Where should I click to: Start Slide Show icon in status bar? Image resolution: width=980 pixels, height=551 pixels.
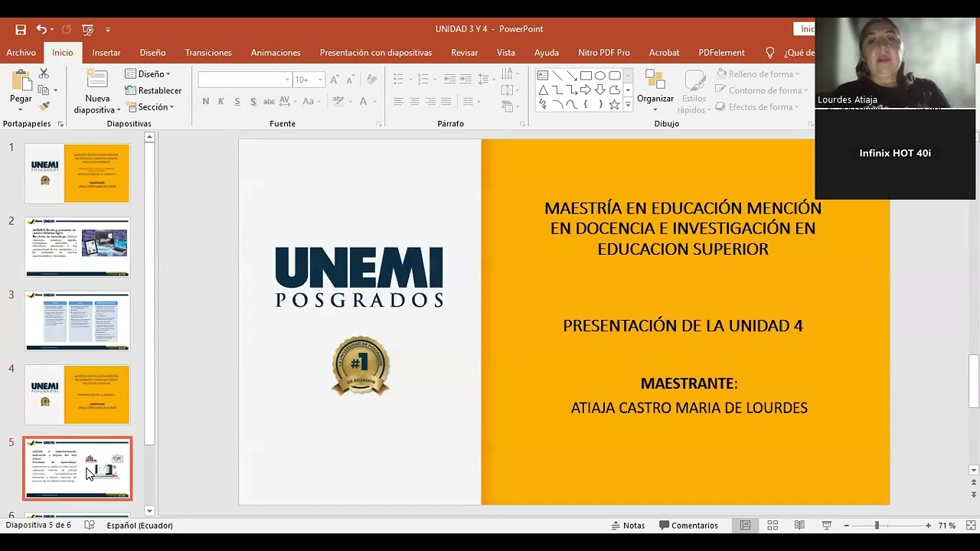pyautogui.click(x=827, y=525)
